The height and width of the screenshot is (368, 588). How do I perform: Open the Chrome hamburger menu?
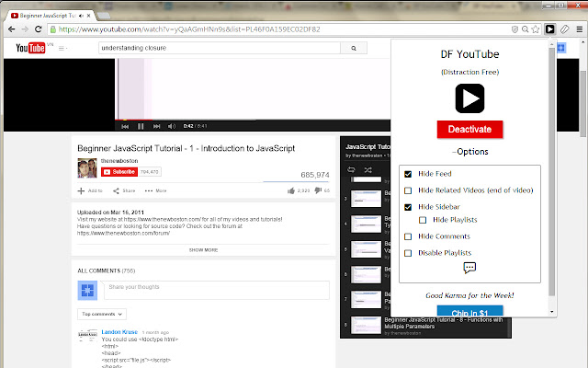tap(579, 29)
